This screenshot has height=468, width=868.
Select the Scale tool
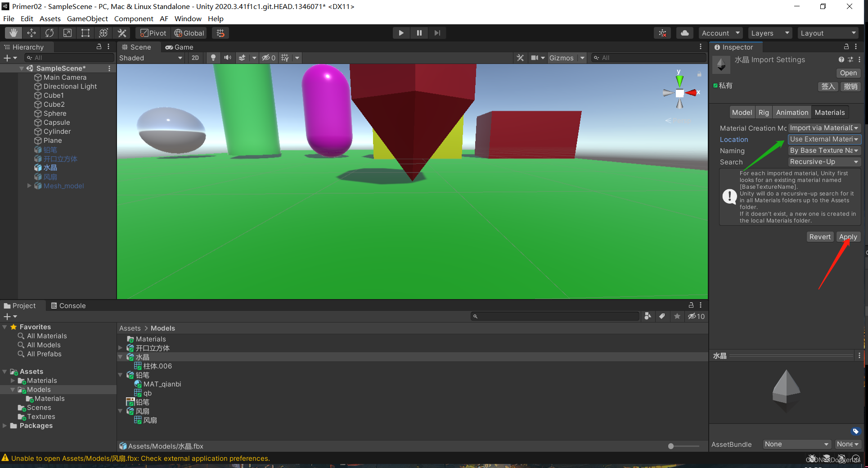pos(67,33)
